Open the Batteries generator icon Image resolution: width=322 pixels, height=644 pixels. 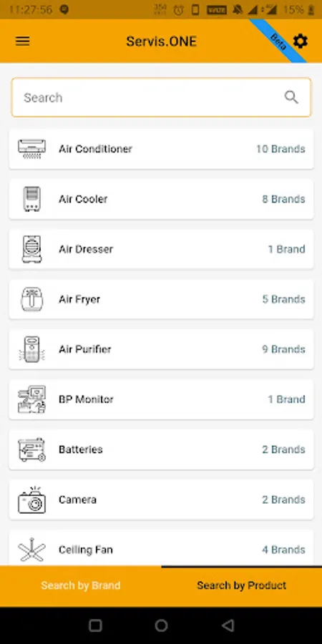tap(31, 450)
